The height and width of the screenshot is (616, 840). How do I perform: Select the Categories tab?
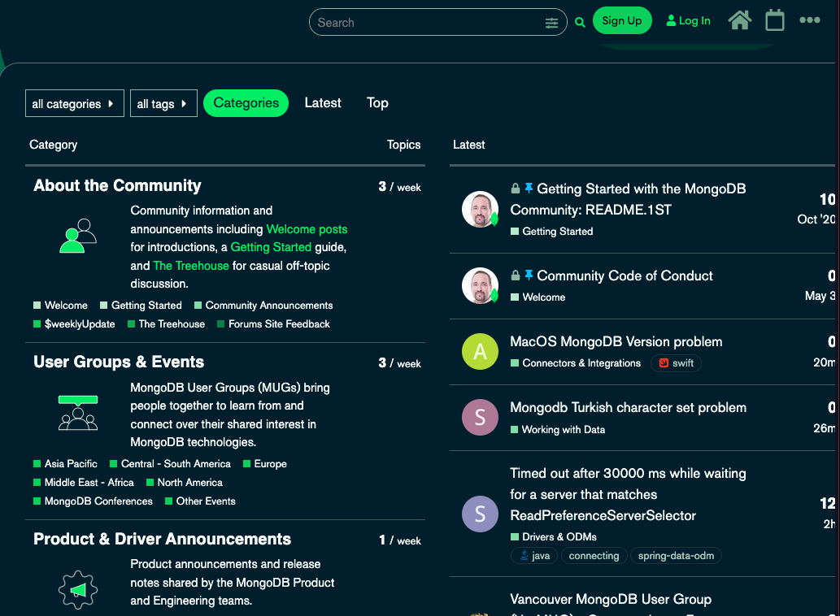[x=246, y=102]
